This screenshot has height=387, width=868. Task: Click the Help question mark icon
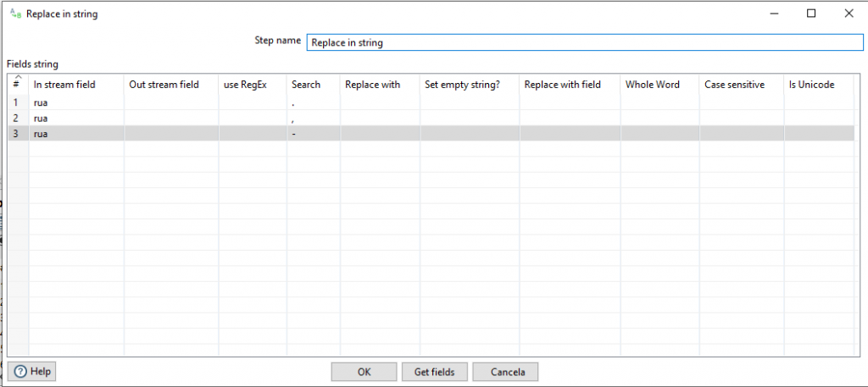coord(20,372)
